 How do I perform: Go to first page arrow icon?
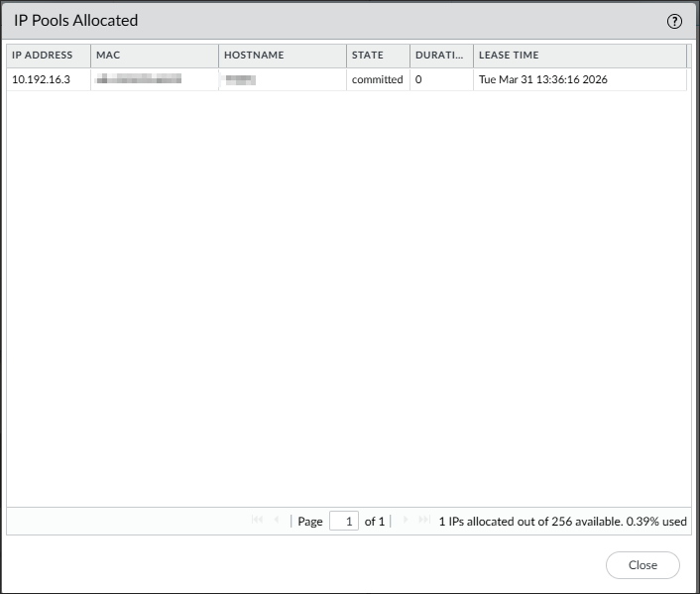(x=257, y=520)
